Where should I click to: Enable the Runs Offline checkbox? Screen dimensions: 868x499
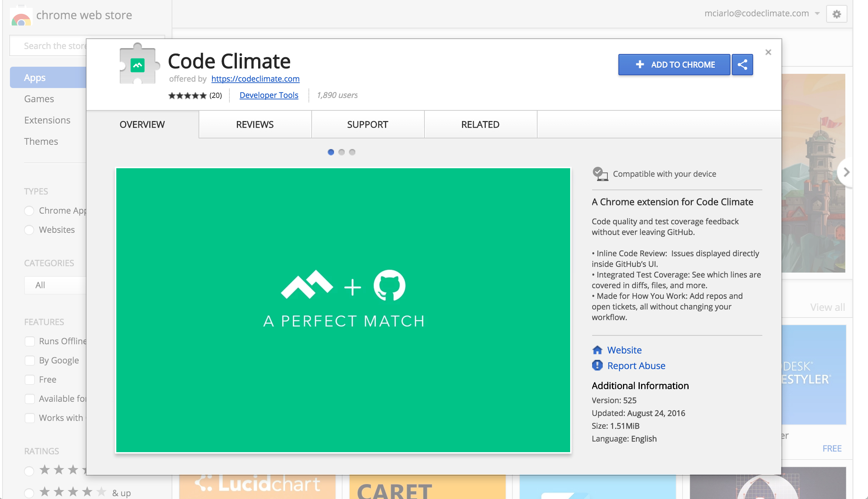click(x=30, y=341)
